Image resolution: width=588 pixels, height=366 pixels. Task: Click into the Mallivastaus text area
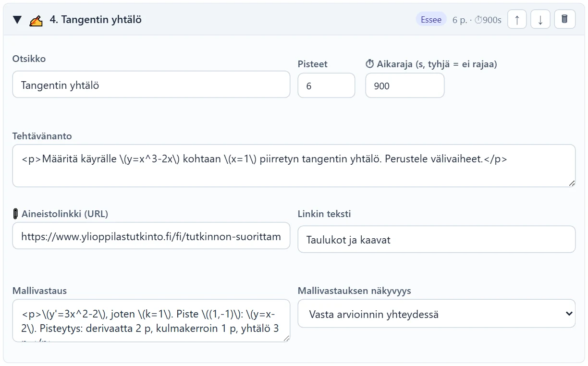[x=151, y=321]
